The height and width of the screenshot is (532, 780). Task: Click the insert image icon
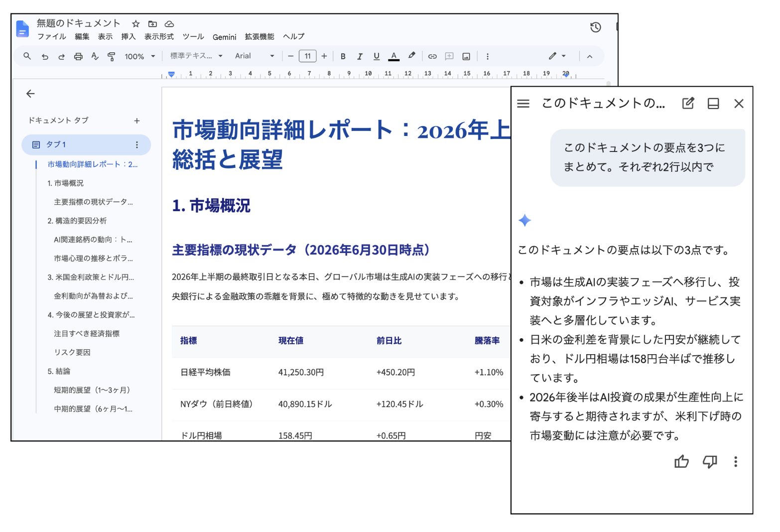tap(466, 56)
